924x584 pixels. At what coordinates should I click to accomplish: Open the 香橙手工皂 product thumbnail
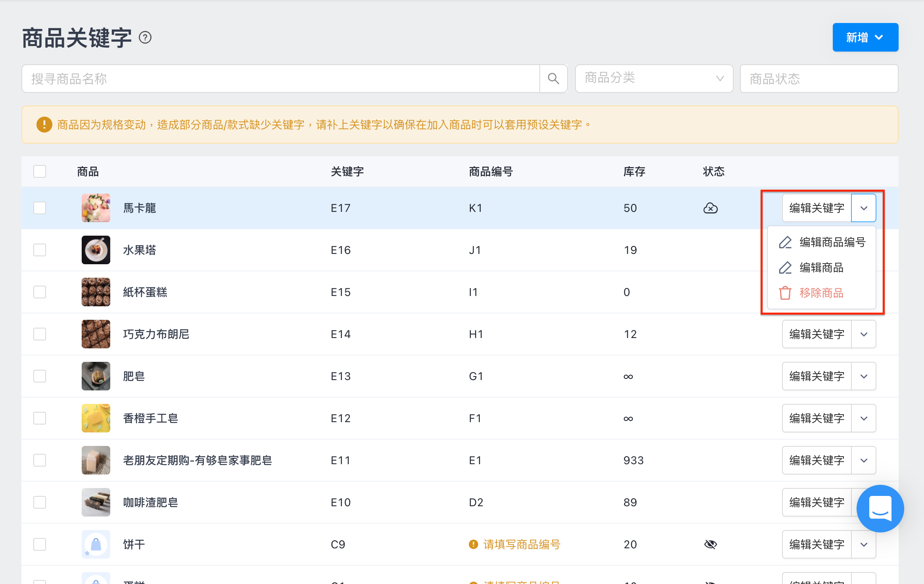96,418
